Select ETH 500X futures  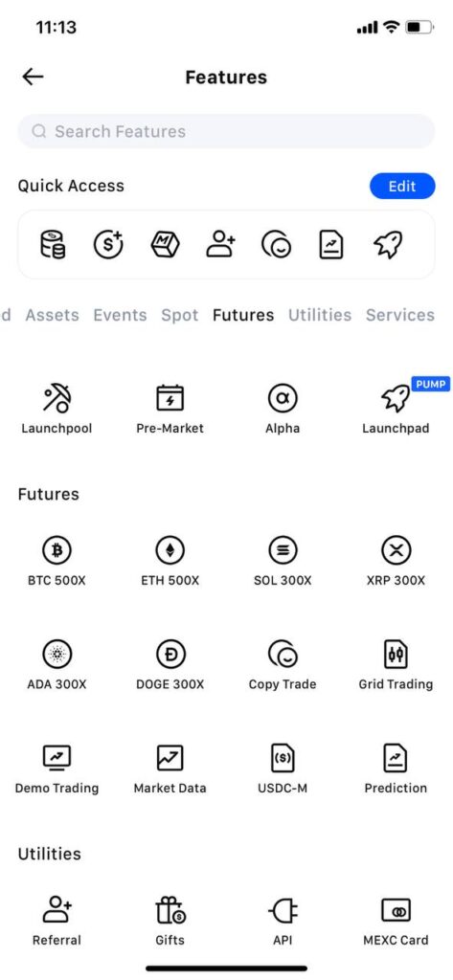tap(170, 561)
